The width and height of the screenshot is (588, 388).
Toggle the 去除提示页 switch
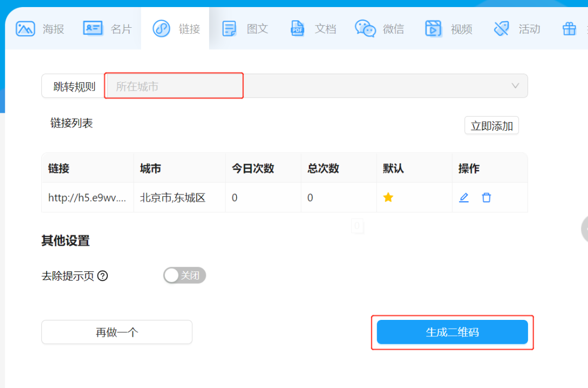[185, 275]
